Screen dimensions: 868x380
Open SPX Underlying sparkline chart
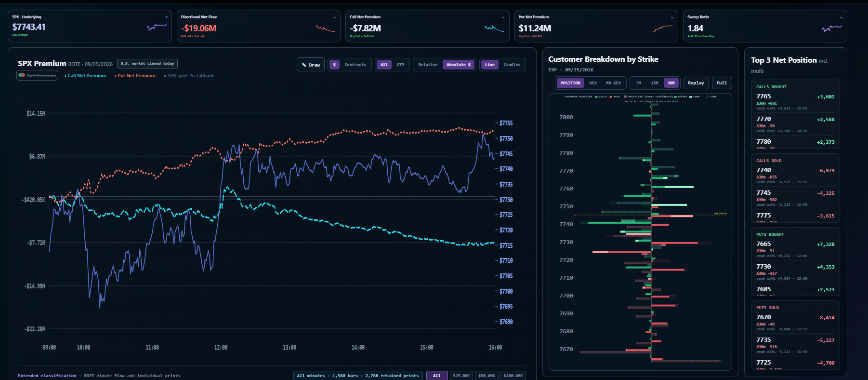pyautogui.click(x=157, y=27)
